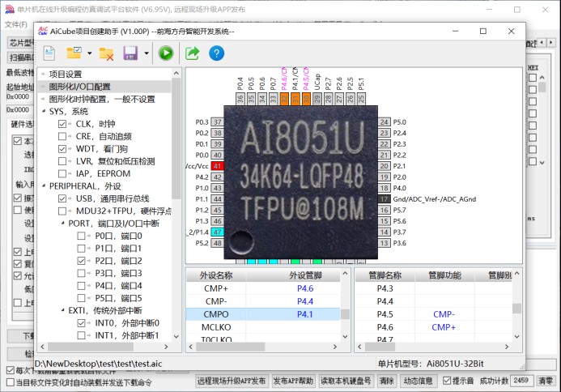Viewport: 561px width, 392px height.
Task: Enable MDU32+TFPU checkbox
Action: coord(62,211)
